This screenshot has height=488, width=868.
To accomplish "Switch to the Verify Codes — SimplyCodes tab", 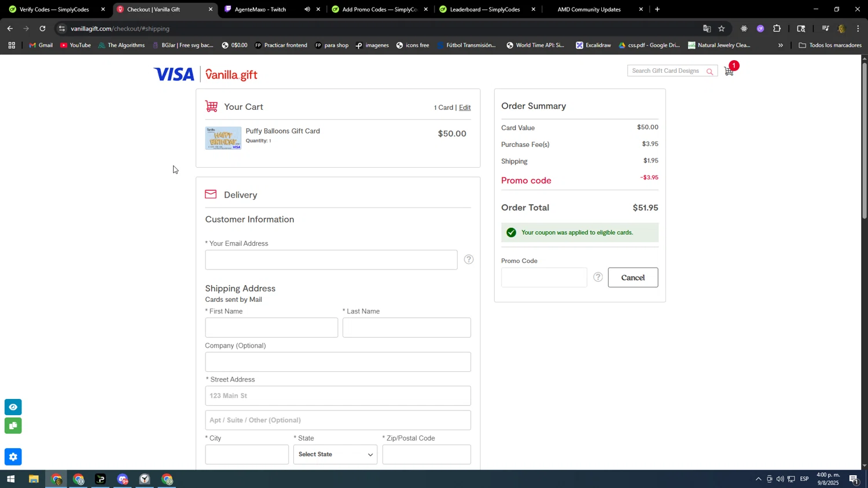I will pos(54,9).
